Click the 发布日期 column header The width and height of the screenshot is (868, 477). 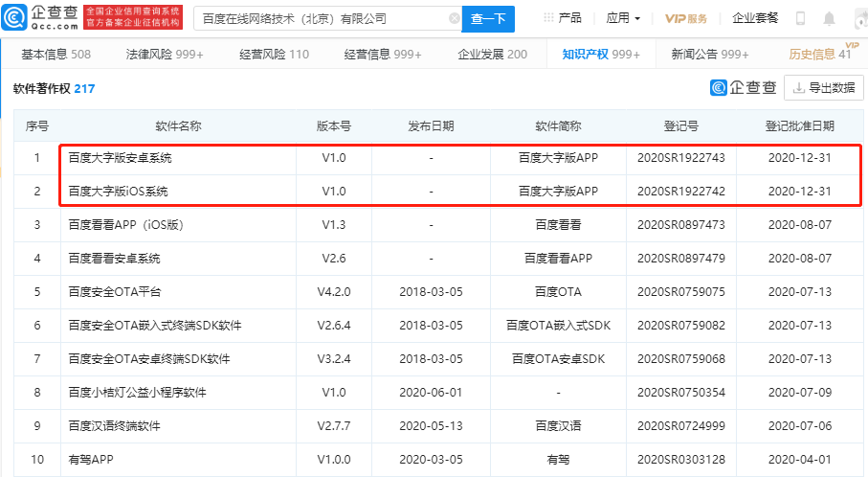click(431, 126)
